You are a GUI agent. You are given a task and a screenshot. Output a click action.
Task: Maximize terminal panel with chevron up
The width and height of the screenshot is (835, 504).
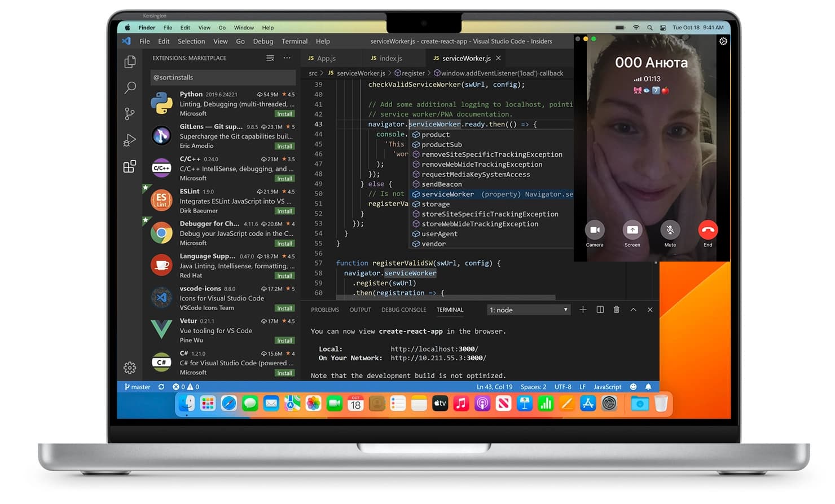coord(633,310)
